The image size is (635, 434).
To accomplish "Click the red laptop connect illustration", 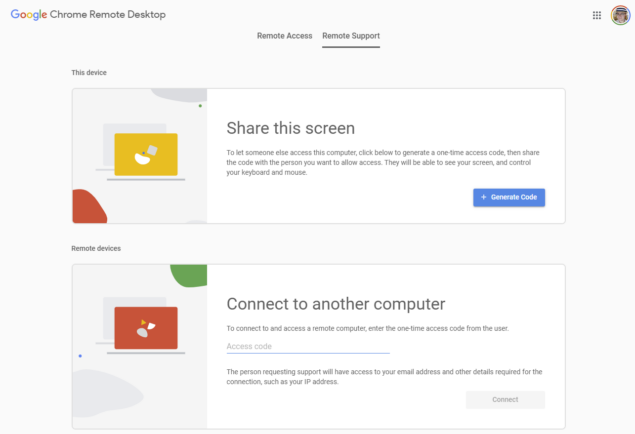I will point(141,326).
